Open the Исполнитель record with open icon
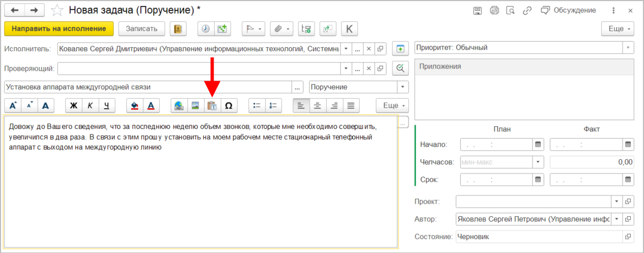The width and height of the screenshot is (644, 253). (x=380, y=49)
